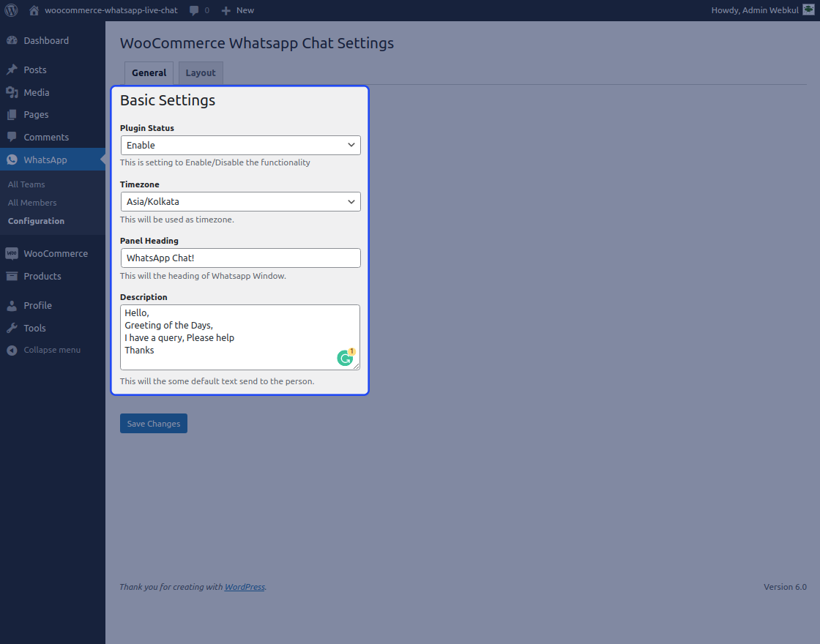Open the Timezone dropdown
This screenshot has height=644, width=820.
pyautogui.click(x=241, y=202)
